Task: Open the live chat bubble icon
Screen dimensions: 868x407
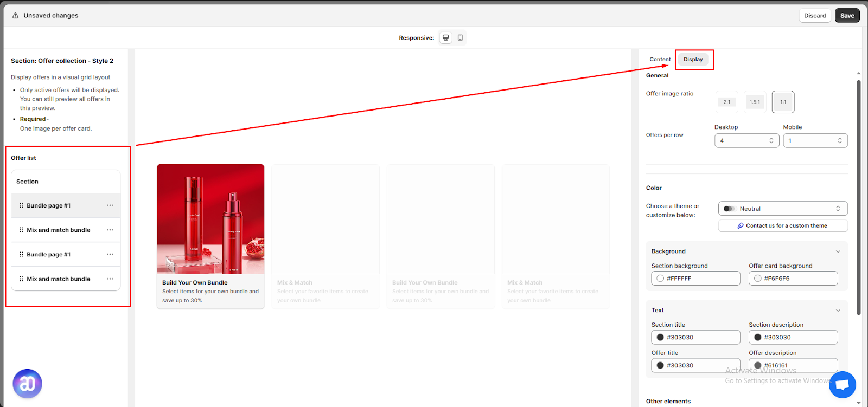Action: pyautogui.click(x=842, y=385)
